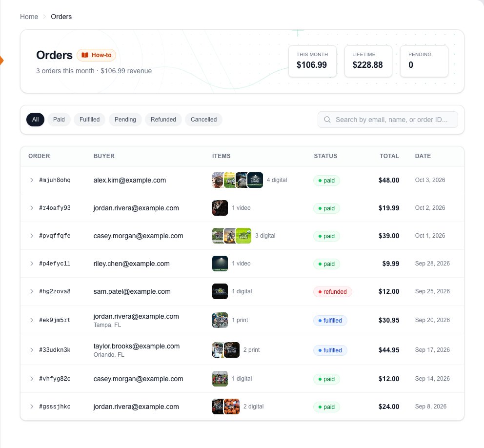Click the Oct 3, 2026 date
Viewport: 484px width, 448px height.
point(430,180)
